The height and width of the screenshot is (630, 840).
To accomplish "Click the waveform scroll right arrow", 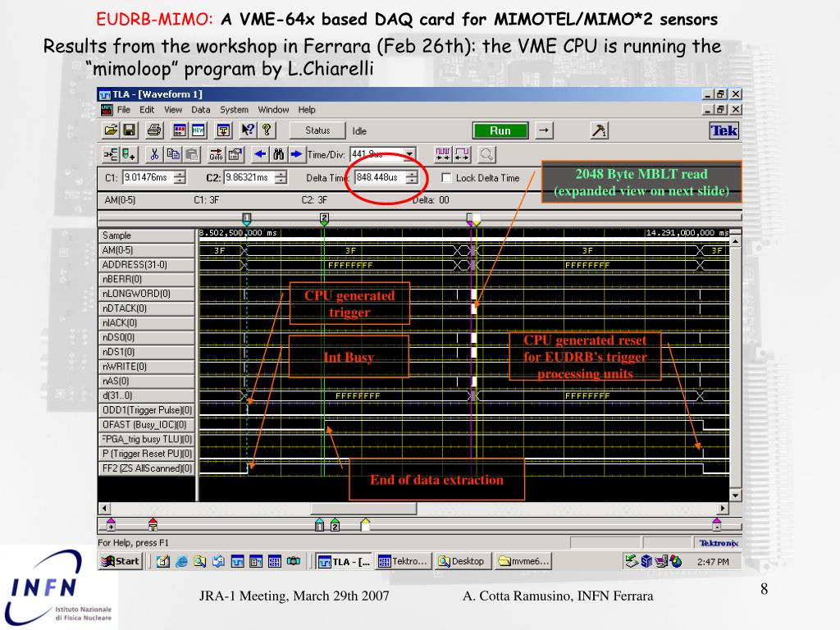I will [723, 508].
